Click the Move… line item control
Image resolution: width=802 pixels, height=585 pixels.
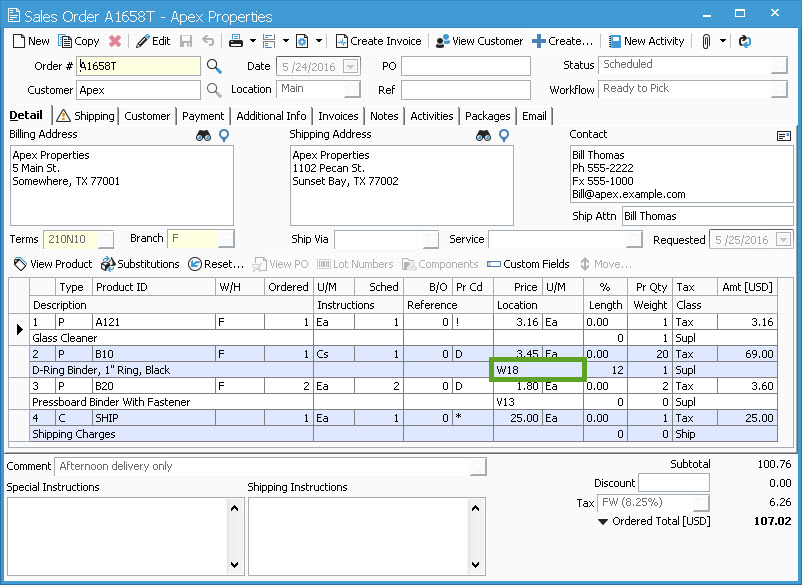coord(606,264)
